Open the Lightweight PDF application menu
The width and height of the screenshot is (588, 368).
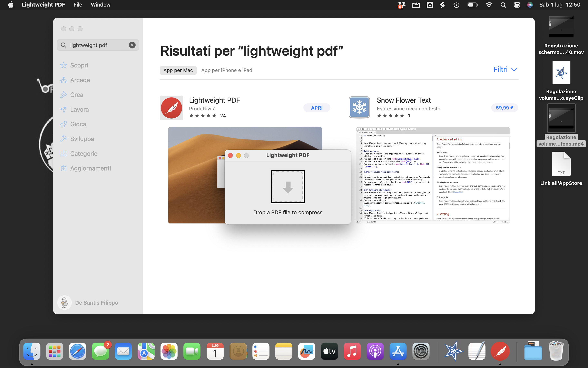(x=43, y=5)
